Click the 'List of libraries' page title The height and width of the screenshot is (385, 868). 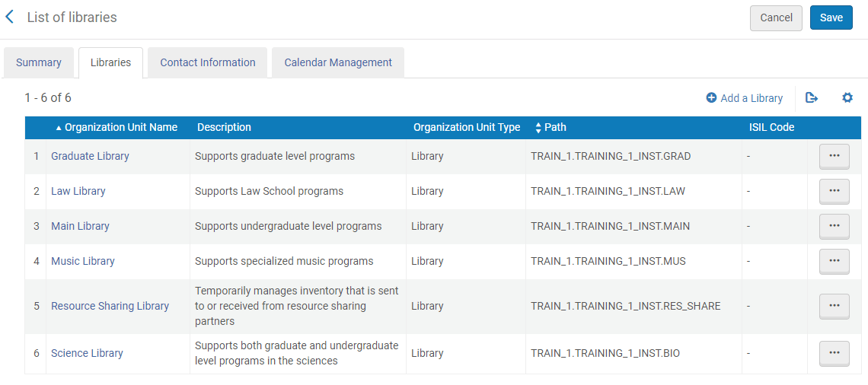72,17
